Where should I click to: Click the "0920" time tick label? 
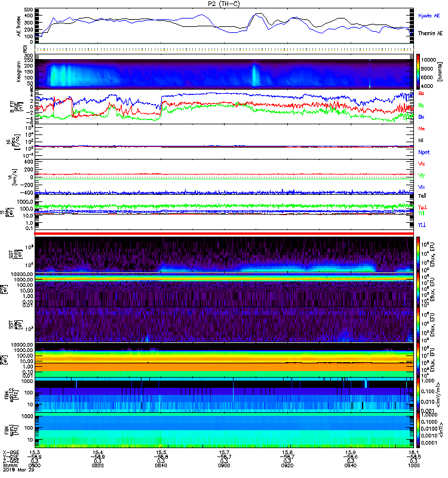point(287,465)
